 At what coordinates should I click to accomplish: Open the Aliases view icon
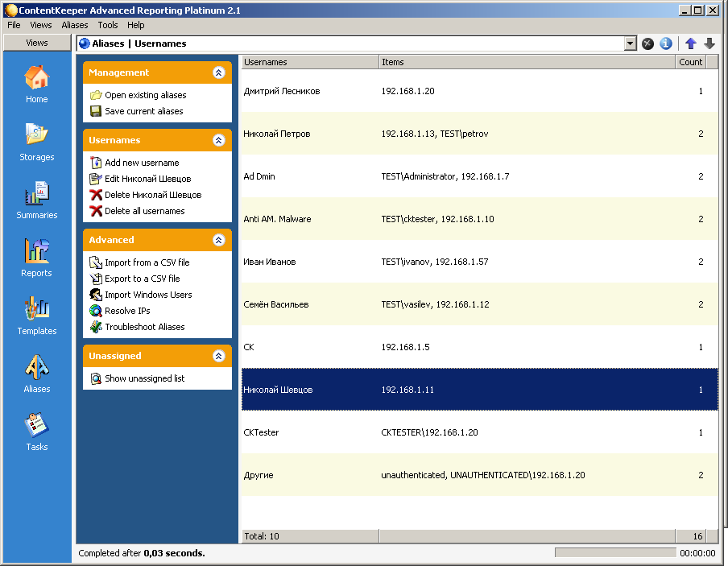click(37, 367)
